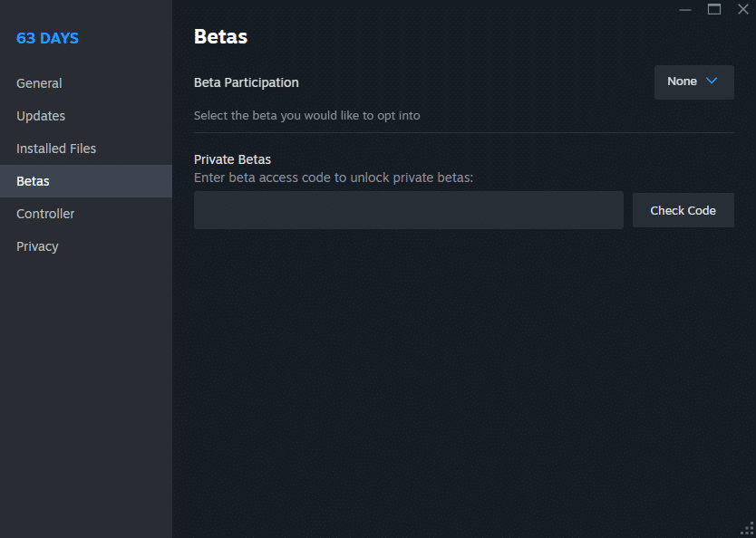The image size is (756, 538).
Task: Click the Check Code button
Action: point(683,210)
